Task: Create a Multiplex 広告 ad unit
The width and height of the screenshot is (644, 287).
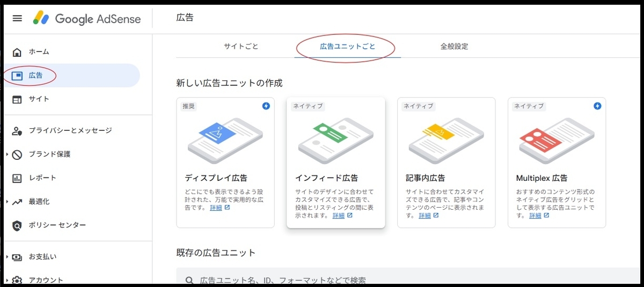Action: (x=557, y=163)
